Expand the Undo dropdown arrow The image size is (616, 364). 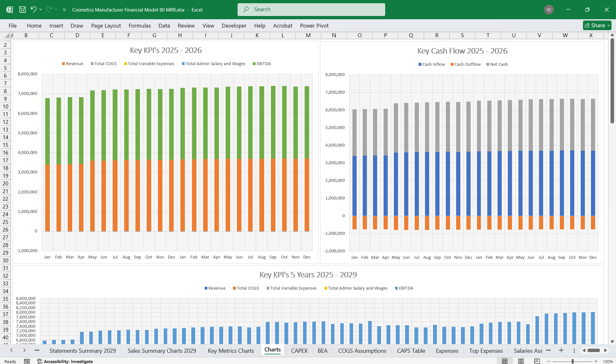[x=40, y=10]
